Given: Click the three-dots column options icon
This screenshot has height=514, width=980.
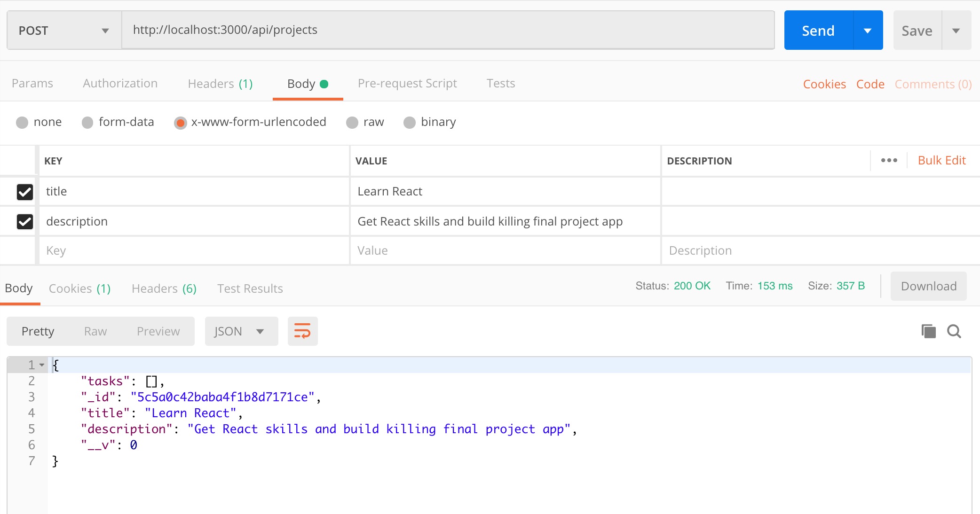Looking at the screenshot, I should coord(889,161).
